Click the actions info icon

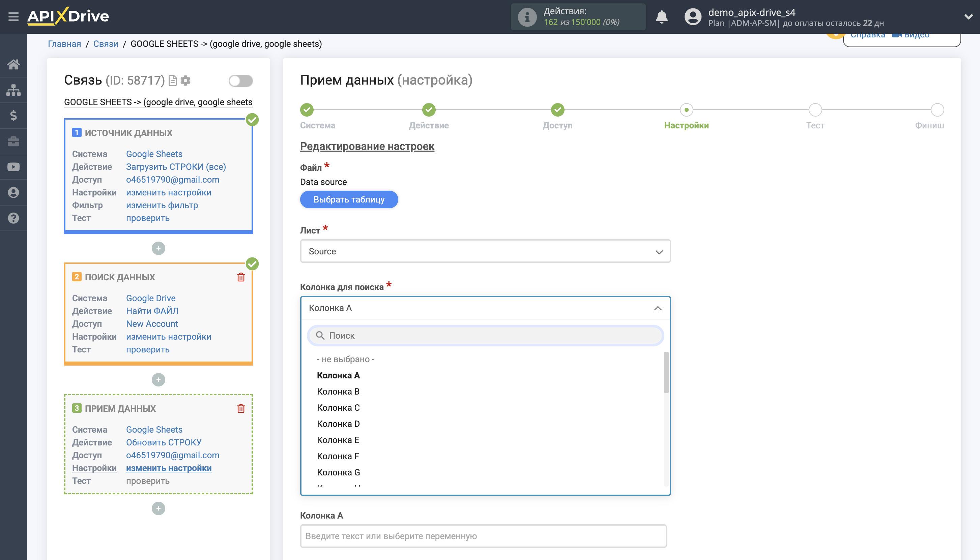coord(527,17)
